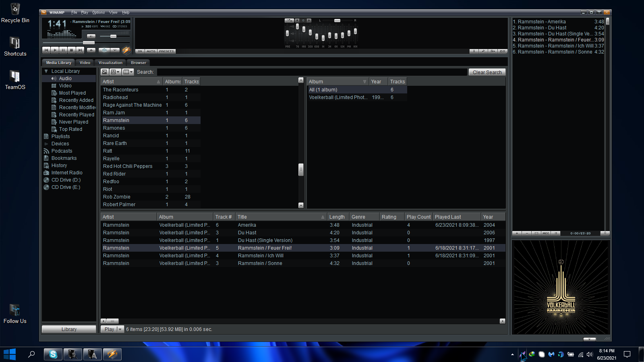Image resolution: width=644 pixels, height=362 pixels.
Task: Toggle repeat mode
Action: (115, 50)
